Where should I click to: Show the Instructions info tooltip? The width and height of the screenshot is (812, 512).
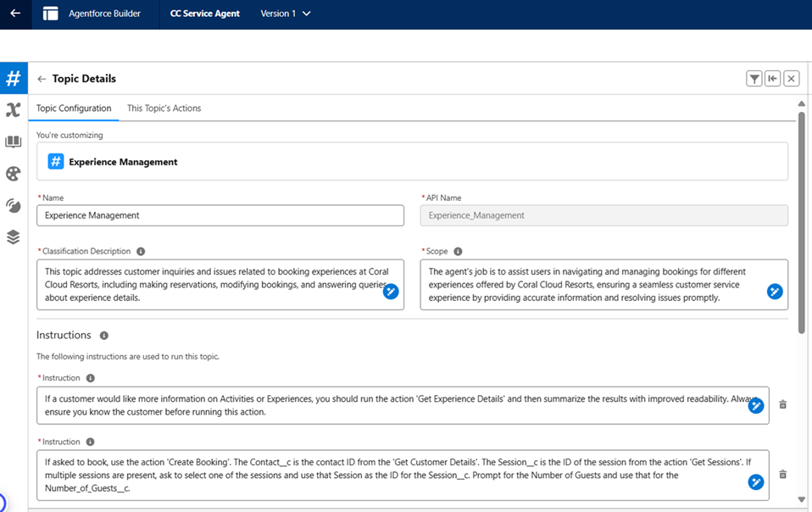pyautogui.click(x=104, y=336)
